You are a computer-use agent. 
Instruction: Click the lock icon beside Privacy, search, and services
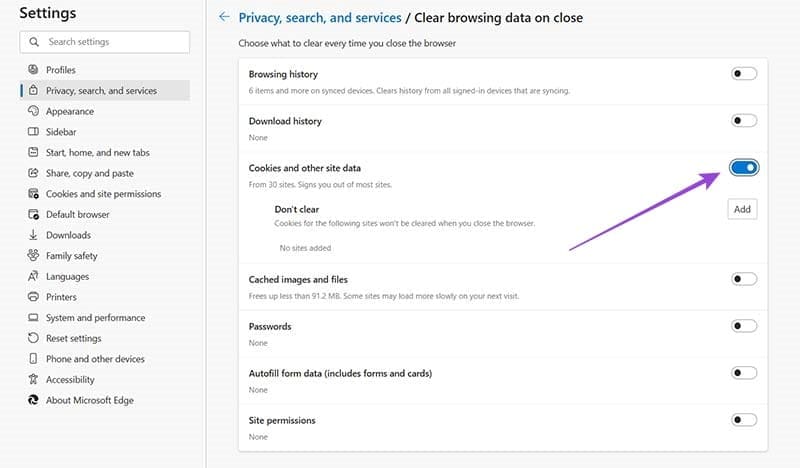[33, 90]
